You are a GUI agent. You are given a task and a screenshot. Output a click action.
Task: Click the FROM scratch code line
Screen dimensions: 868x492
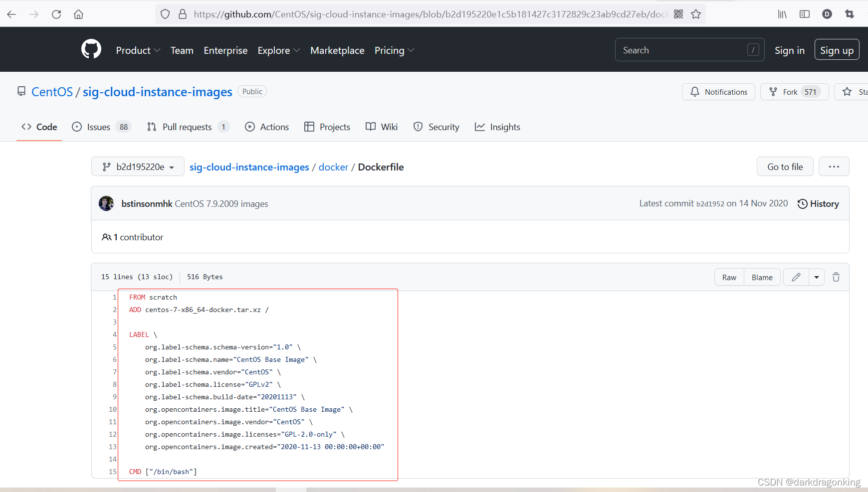pos(153,297)
